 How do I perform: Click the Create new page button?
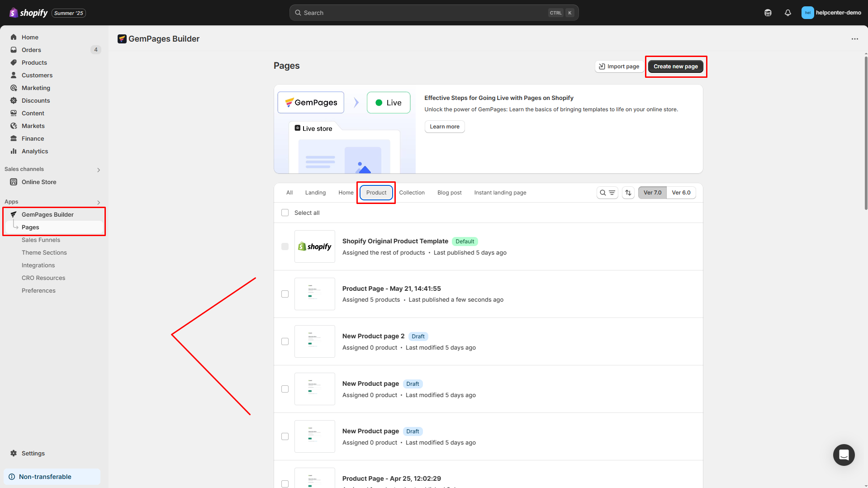(675, 66)
